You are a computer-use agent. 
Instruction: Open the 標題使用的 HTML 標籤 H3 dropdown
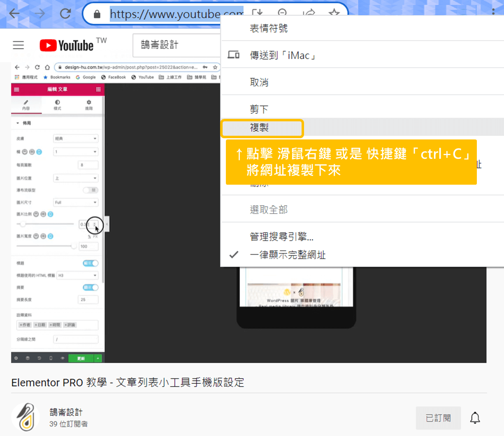[77, 275]
